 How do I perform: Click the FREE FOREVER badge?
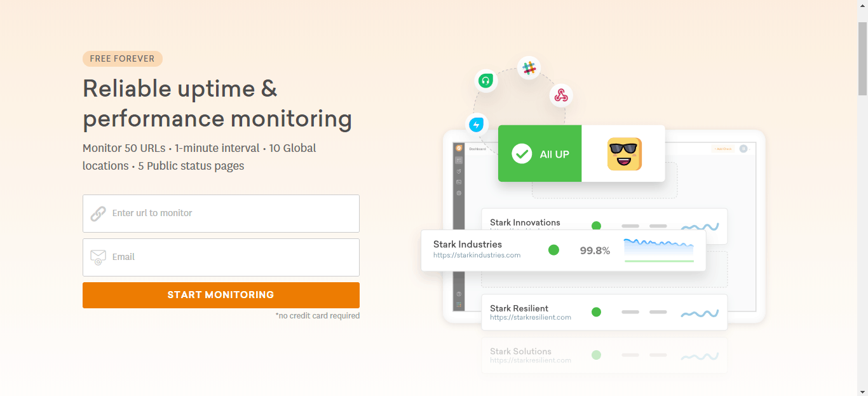click(x=123, y=58)
